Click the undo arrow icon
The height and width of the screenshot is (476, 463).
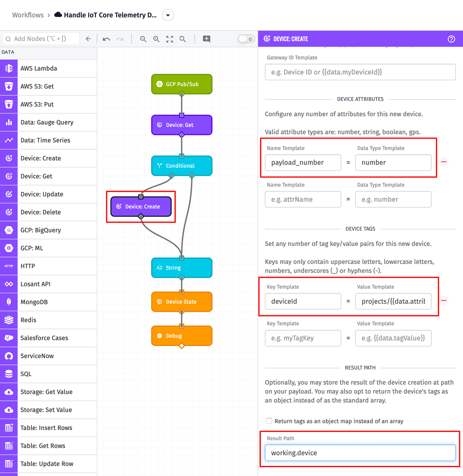tap(106, 39)
